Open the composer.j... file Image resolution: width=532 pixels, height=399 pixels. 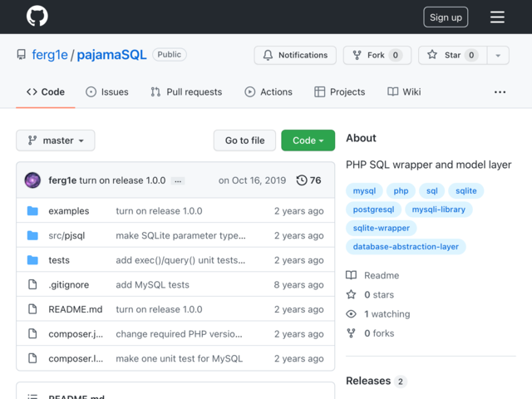coord(76,334)
